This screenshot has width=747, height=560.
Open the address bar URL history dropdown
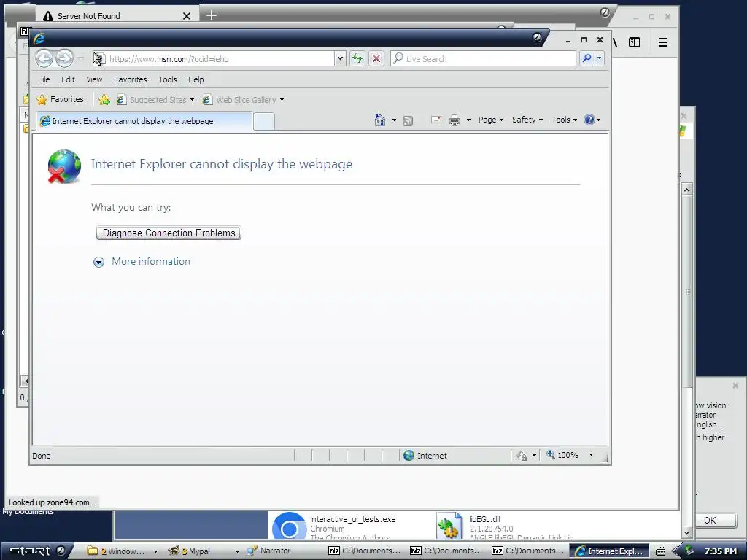(340, 59)
